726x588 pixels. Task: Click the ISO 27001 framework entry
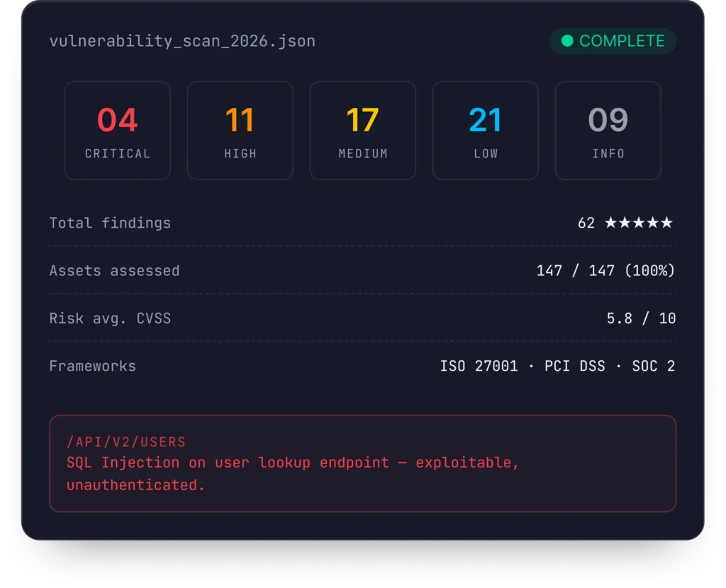point(479,366)
